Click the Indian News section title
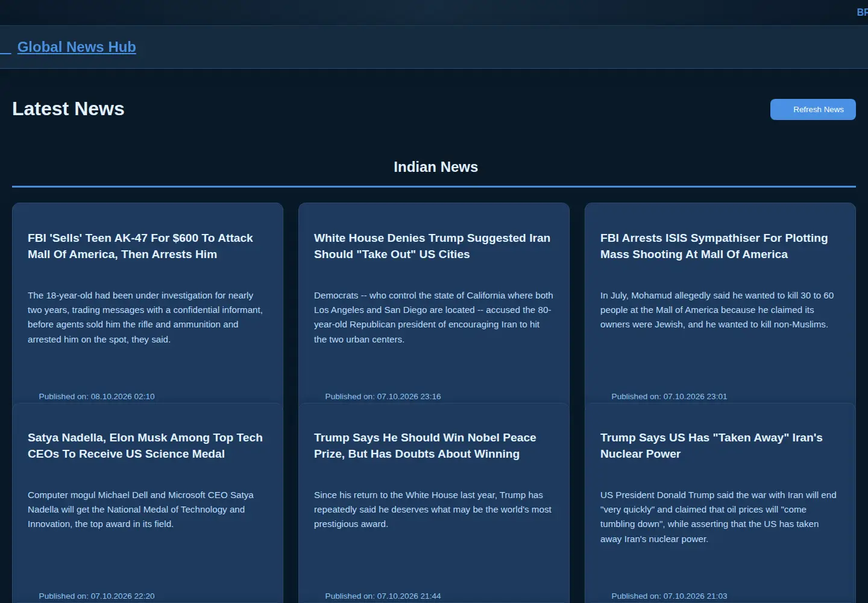The image size is (868, 603). coord(436,167)
